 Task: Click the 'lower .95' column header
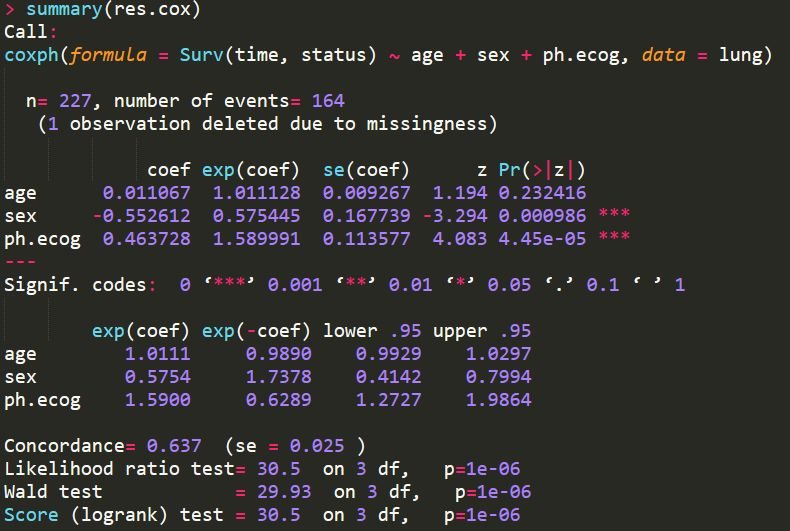(x=372, y=331)
